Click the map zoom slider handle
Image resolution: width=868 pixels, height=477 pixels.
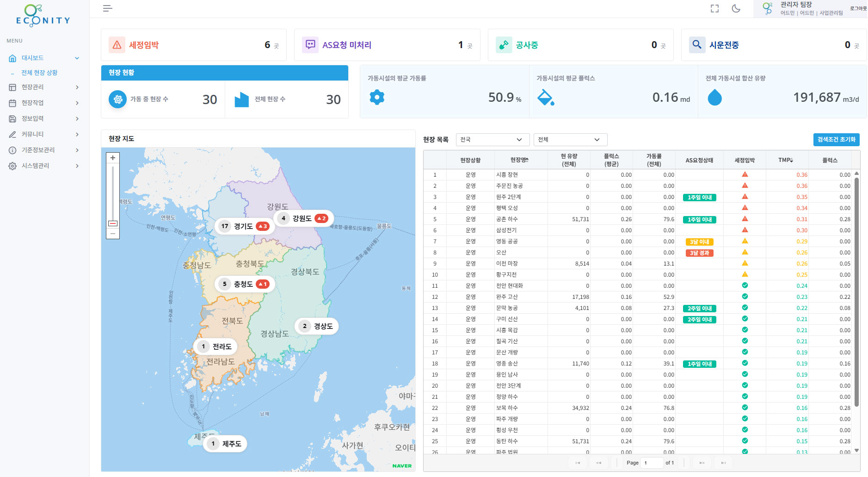(113, 223)
